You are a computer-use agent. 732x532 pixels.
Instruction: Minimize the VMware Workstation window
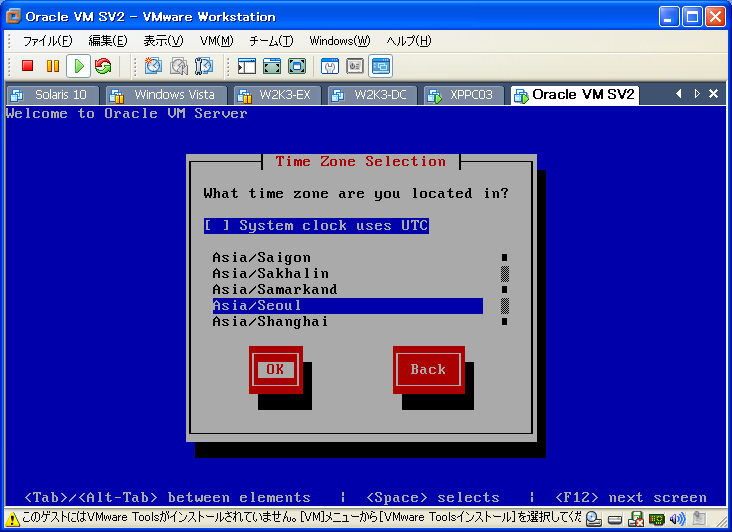point(669,17)
